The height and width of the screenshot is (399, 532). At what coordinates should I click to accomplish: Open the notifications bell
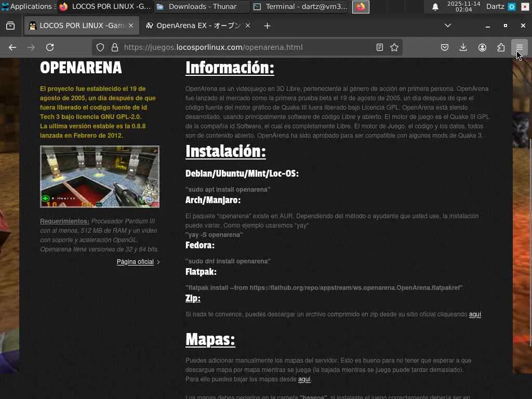(435, 7)
